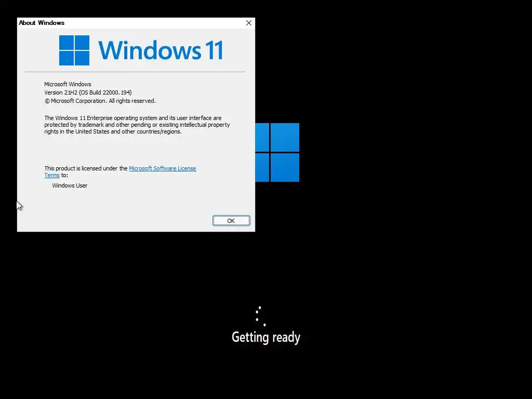Image resolution: width=532 pixels, height=399 pixels.
Task: Click the large Windows logo behind the dialog
Action: (x=277, y=152)
